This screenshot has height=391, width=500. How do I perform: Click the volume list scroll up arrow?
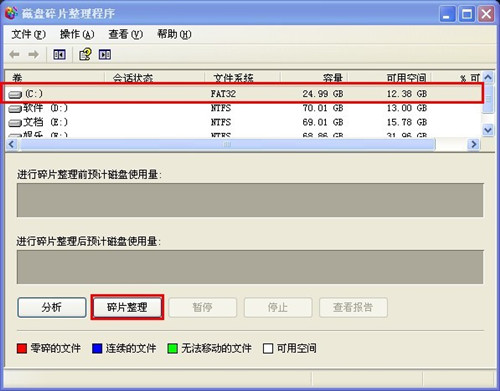[488, 78]
